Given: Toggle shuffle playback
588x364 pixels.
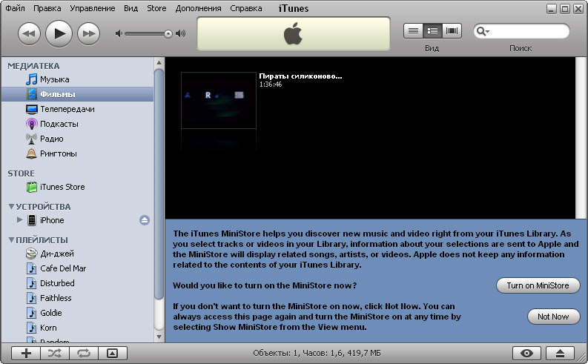Looking at the screenshot, I should [55, 353].
